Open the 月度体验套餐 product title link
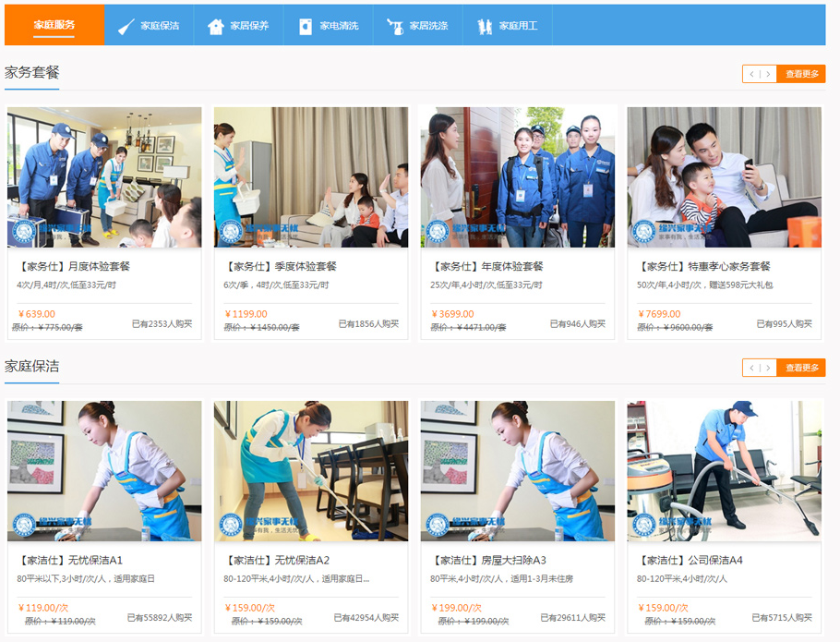The height and width of the screenshot is (642, 840). (75, 266)
